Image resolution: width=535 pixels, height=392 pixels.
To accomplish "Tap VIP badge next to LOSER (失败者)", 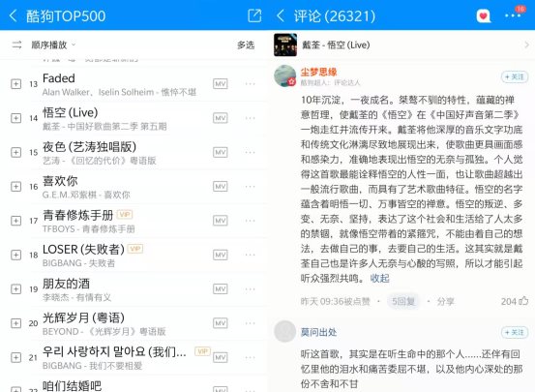I will coord(135,249).
